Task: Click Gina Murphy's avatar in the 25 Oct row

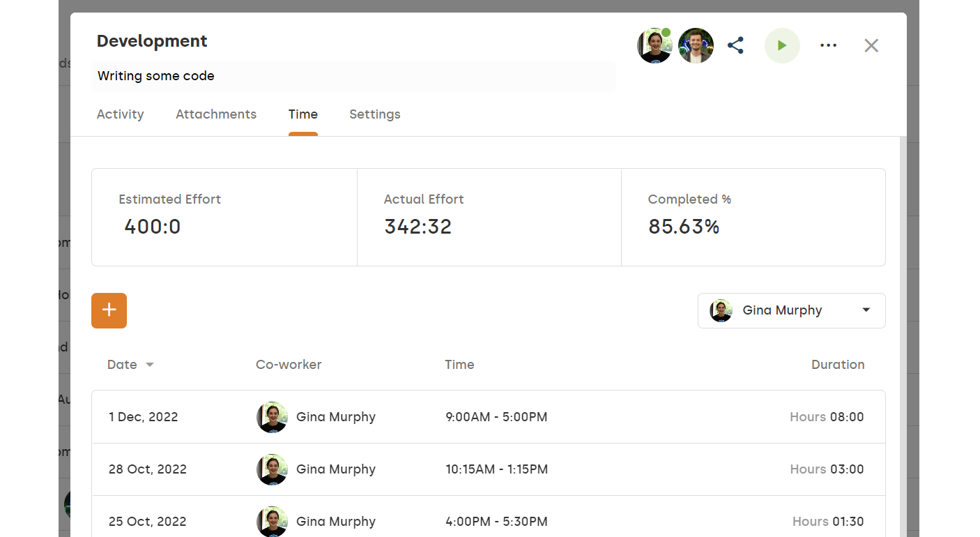Action: click(272, 522)
